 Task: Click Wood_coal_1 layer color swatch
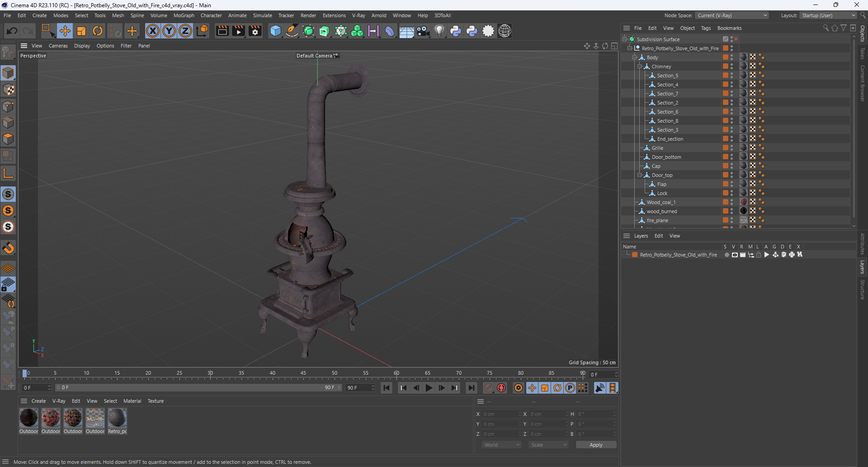point(725,202)
